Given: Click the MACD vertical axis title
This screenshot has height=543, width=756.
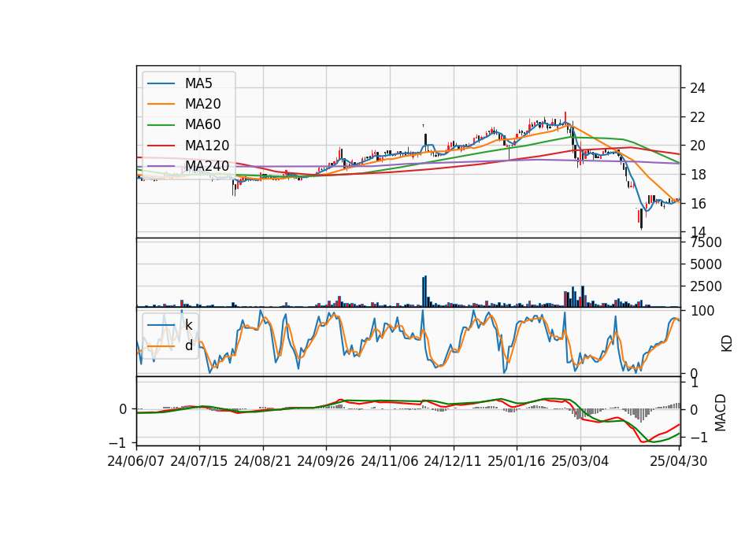Looking at the screenshot, I should (x=721, y=412).
